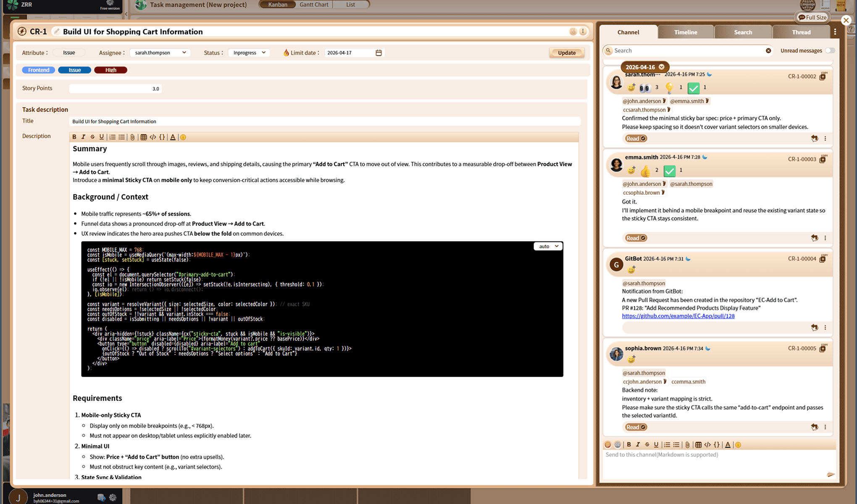The image size is (857, 504).
Task: Open chat panel three-dot menu beside Thread tab
Action: [835, 32]
